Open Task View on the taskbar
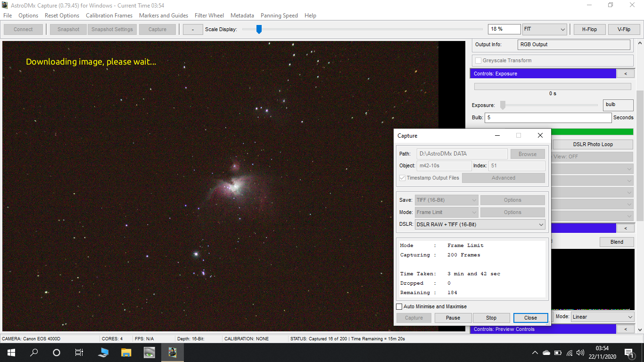Image resolution: width=644 pixels, height=362 pixels. click(x=79, y=352)
